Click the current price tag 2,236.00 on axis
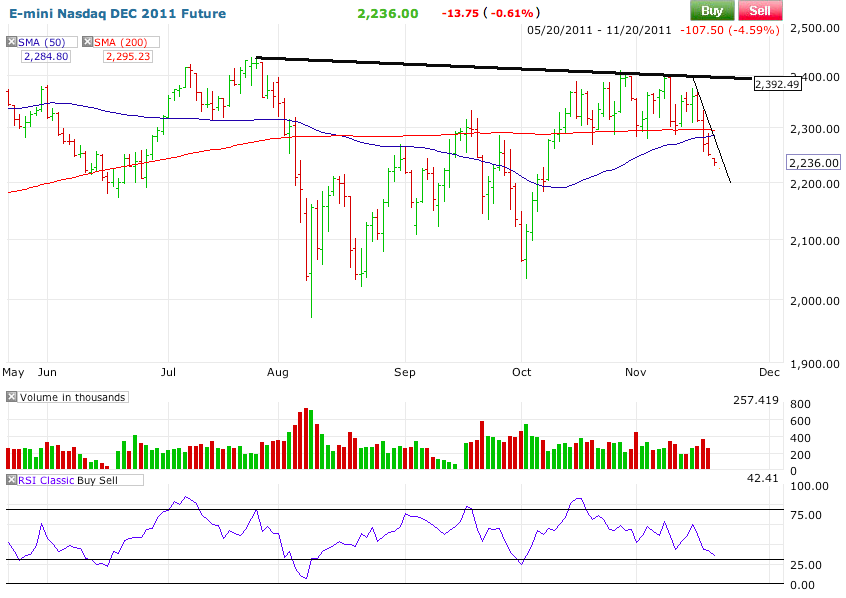846x598 pixels. [x=814, y=163]
